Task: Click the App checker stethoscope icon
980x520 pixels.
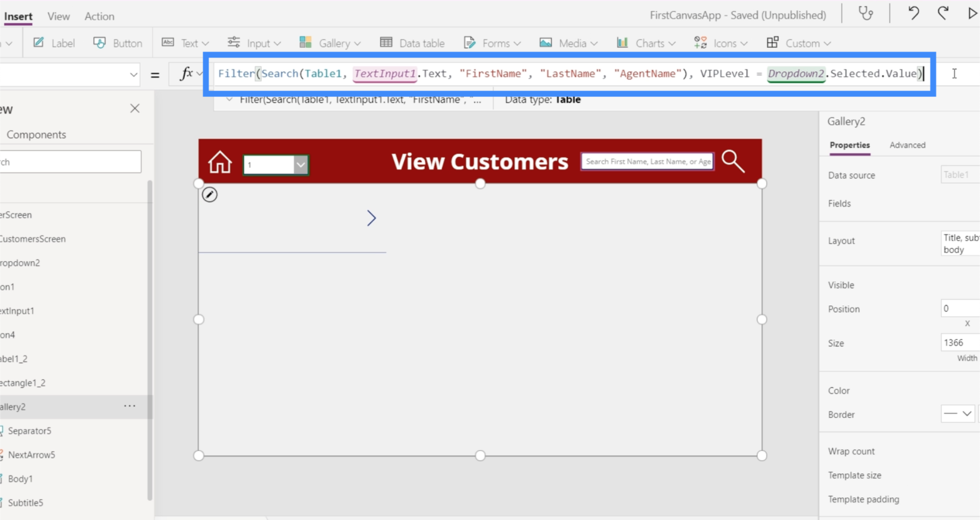Action: [866, 13]
